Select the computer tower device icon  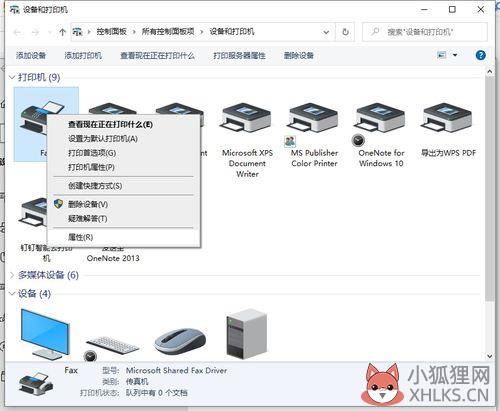coord(247,334)
